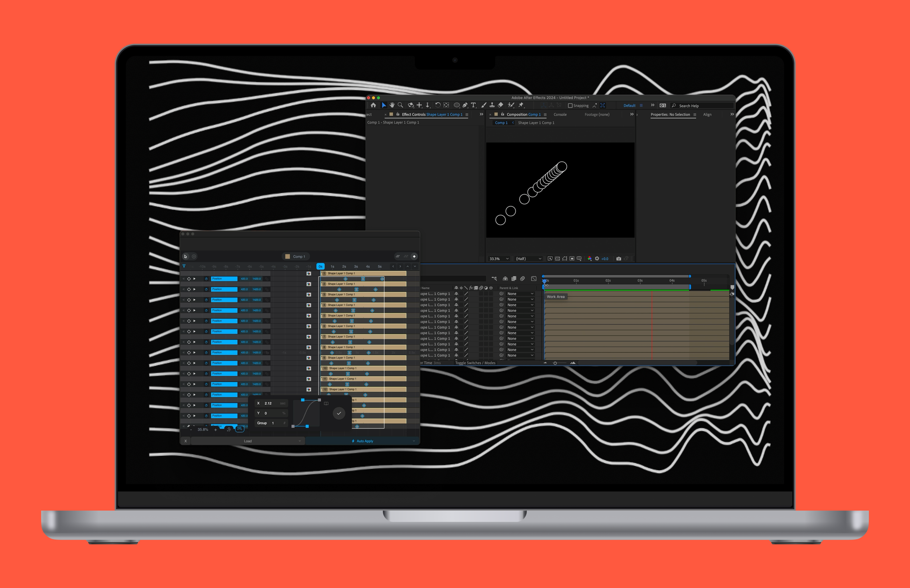Select the Pen tool in toolbar
This screenshot has height=588, width=910.
point(465,106)
